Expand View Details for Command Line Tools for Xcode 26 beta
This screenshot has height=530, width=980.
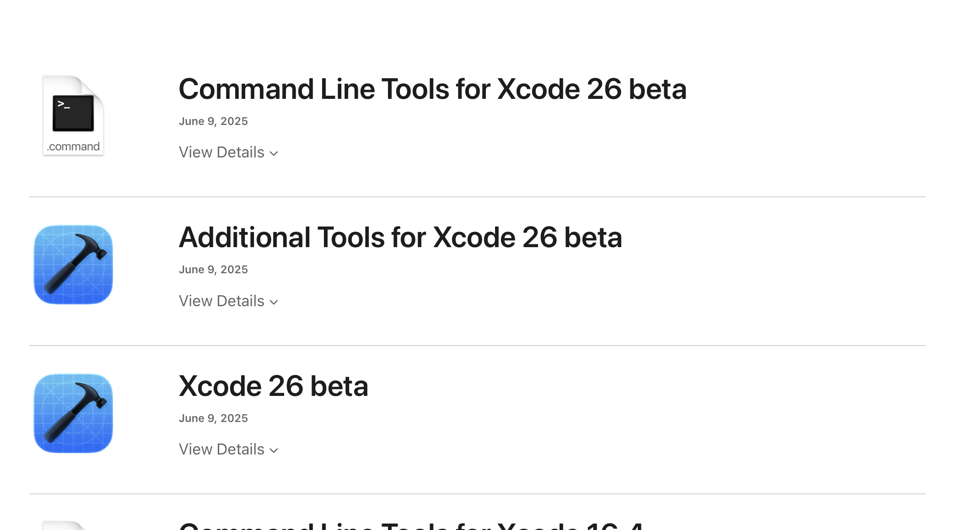pos(222,152)
